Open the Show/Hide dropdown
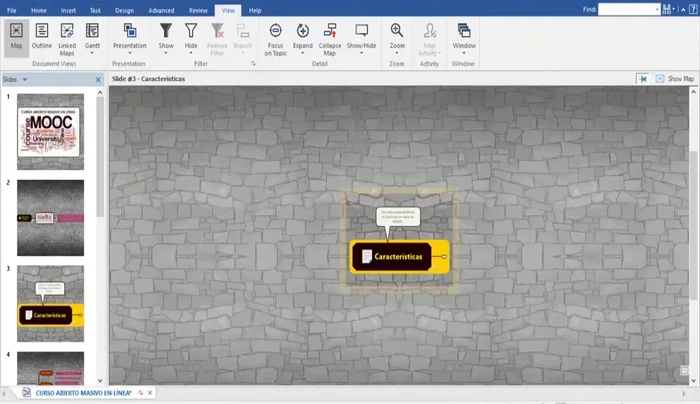The image size is (700, 404). (x=362, y=53)
